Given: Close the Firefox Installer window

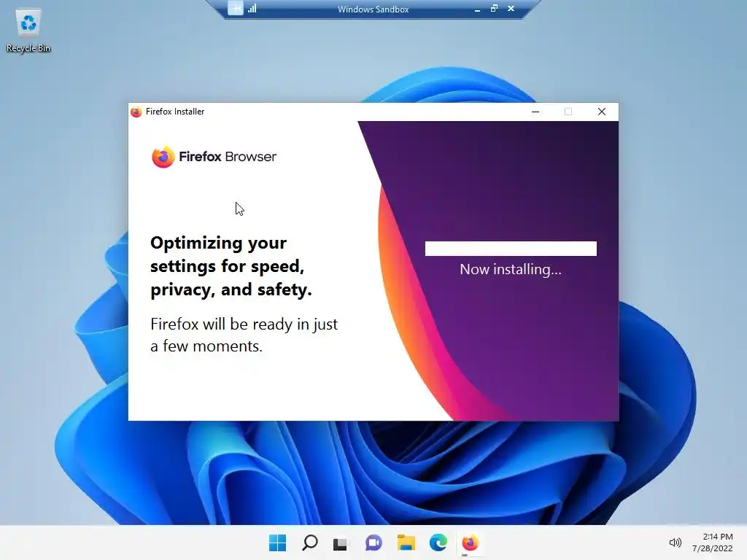Looking at the screenshot, I should (602, 112).
